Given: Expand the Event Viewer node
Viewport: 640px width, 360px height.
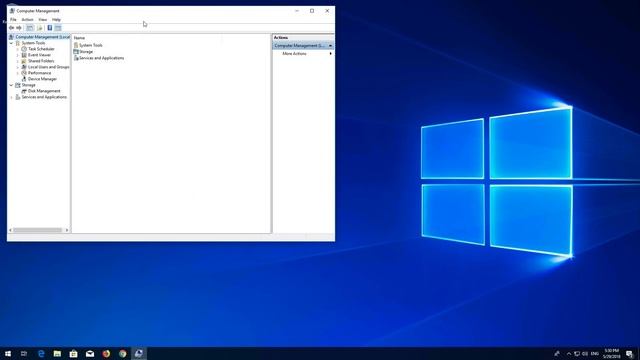Looking at the screenshot, I should (x=18, y=55).
